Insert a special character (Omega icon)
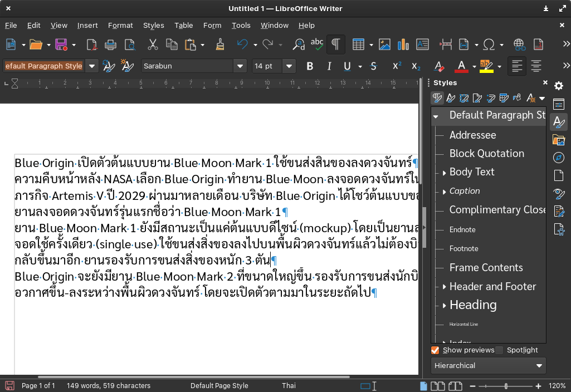Screen dimensions: 571x392 (489, 45)
